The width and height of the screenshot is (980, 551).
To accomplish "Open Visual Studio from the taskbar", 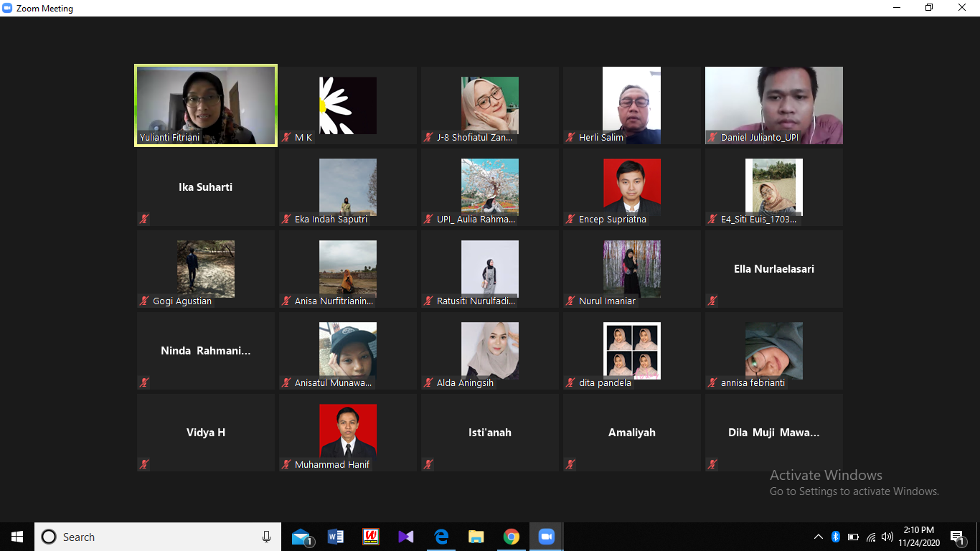I will (x=405, y=537).
